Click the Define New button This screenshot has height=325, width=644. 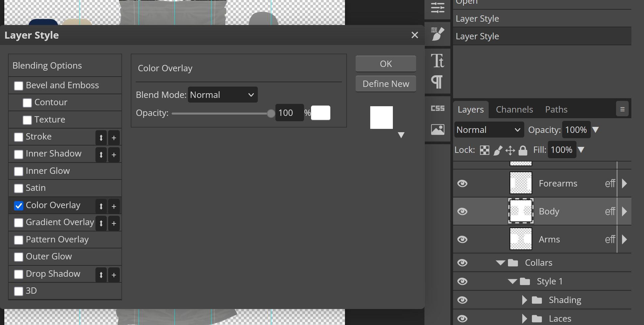coord(386,84)
